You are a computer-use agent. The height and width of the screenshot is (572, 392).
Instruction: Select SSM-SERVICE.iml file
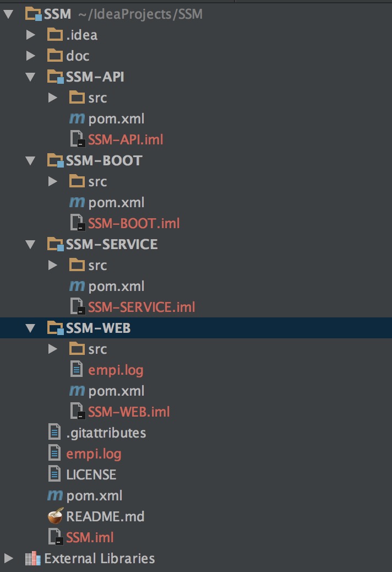pos(141,307)
